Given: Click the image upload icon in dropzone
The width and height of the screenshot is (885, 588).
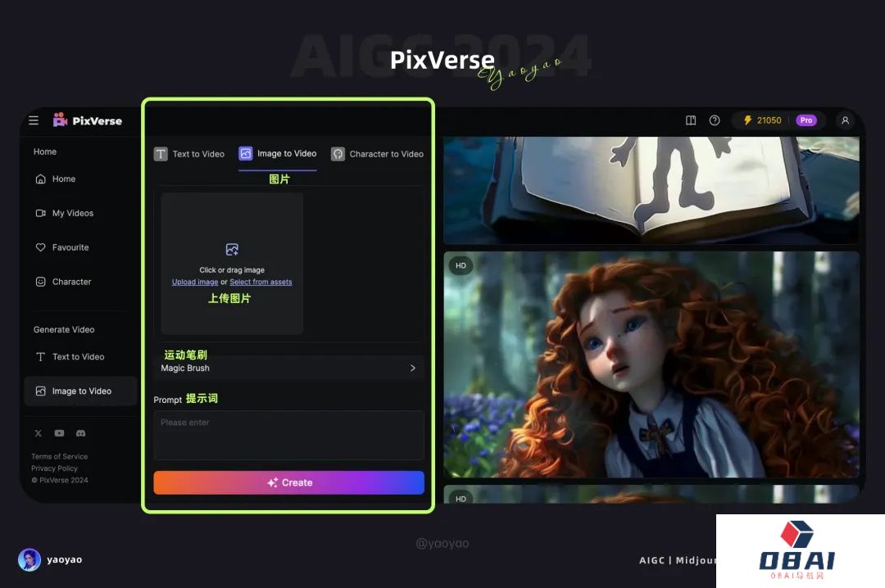Looking at the screenshot, I should [x=232, y=250].
